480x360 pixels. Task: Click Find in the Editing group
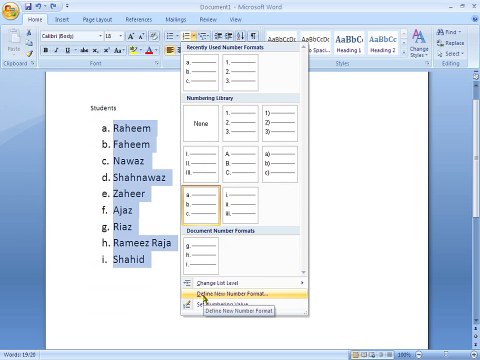point(449,32)
